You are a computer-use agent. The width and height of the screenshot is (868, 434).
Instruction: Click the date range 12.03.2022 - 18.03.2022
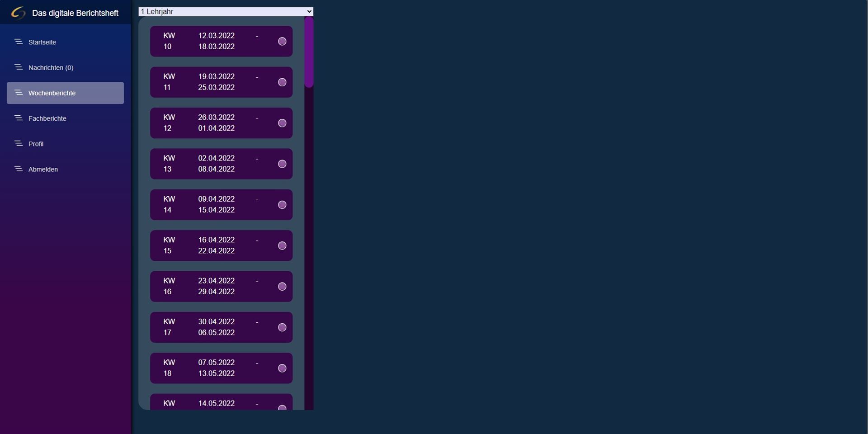[x=228, y=41]
